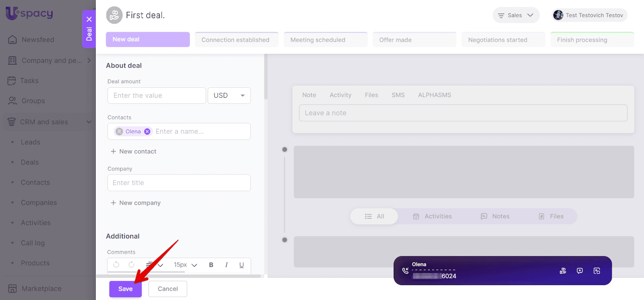
Task: Click the Tasks calendar icon
Action: click(12, 80)
